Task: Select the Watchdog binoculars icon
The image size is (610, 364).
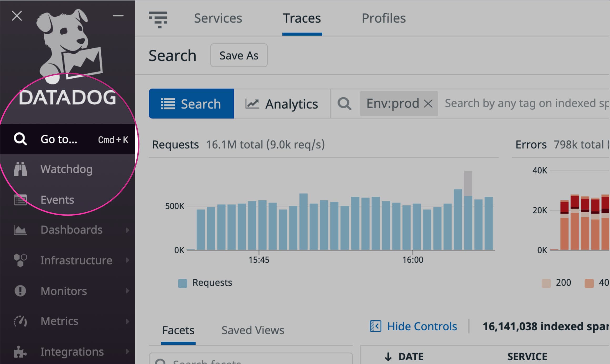Action: (20, 170)
